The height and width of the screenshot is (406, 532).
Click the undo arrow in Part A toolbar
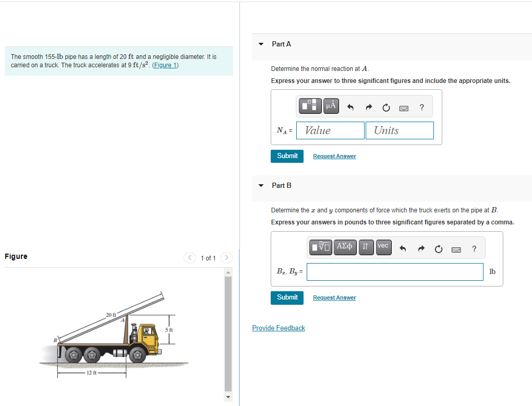349,106
